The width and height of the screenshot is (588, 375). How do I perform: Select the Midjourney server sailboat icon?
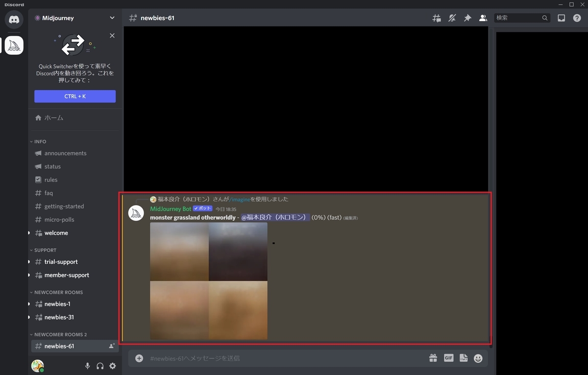[x=14, y=46]
